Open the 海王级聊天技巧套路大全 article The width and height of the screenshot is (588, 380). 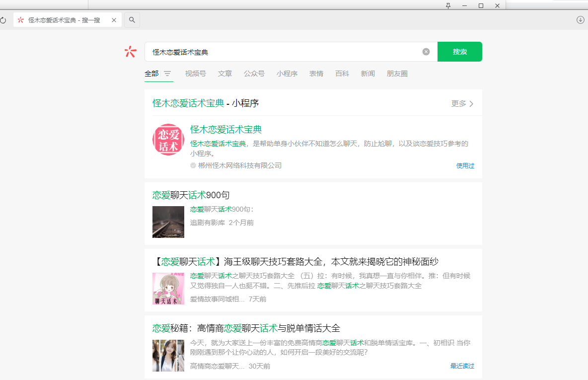coord(295,261)
